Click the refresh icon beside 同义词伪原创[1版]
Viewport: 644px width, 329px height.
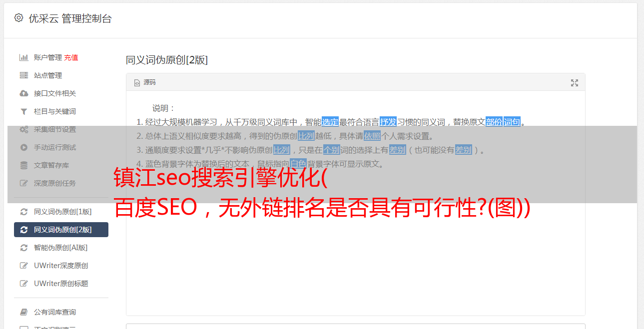tap(23, 212)
